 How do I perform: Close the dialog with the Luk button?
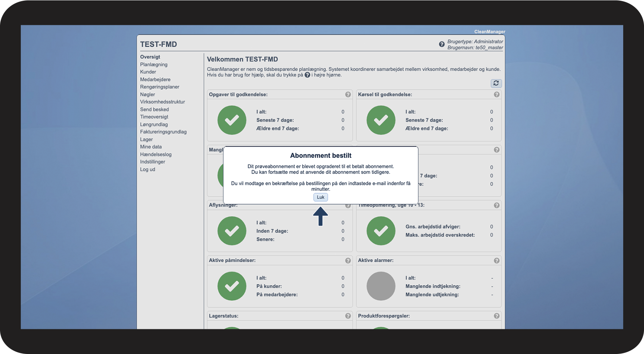pyautogui.click(x=320, y=197)
